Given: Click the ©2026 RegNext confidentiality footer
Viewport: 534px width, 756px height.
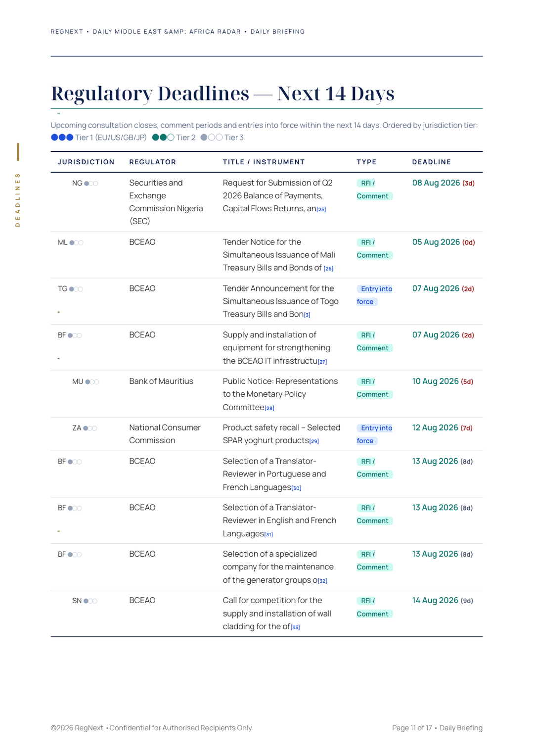Looking at the screenshot, I should [x=151, y=728].
